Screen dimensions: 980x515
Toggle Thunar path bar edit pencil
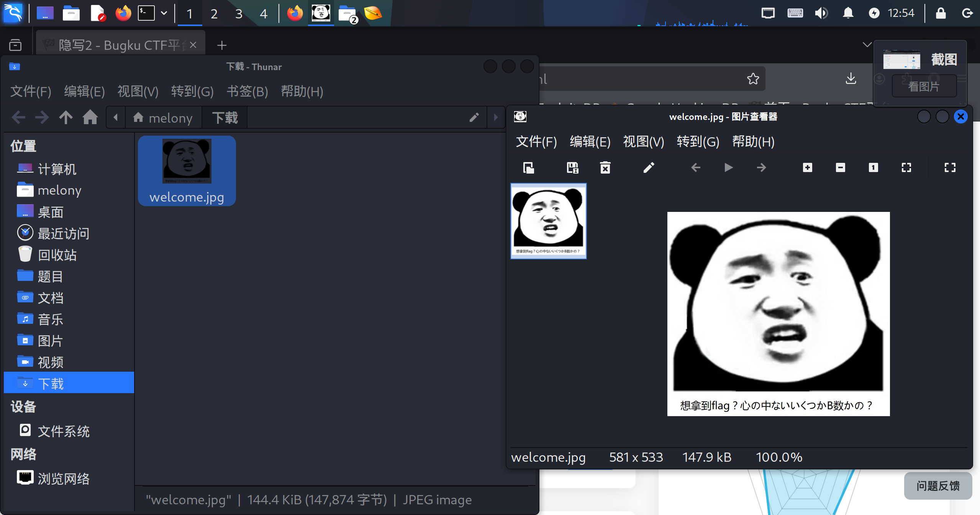click(474, 117)
